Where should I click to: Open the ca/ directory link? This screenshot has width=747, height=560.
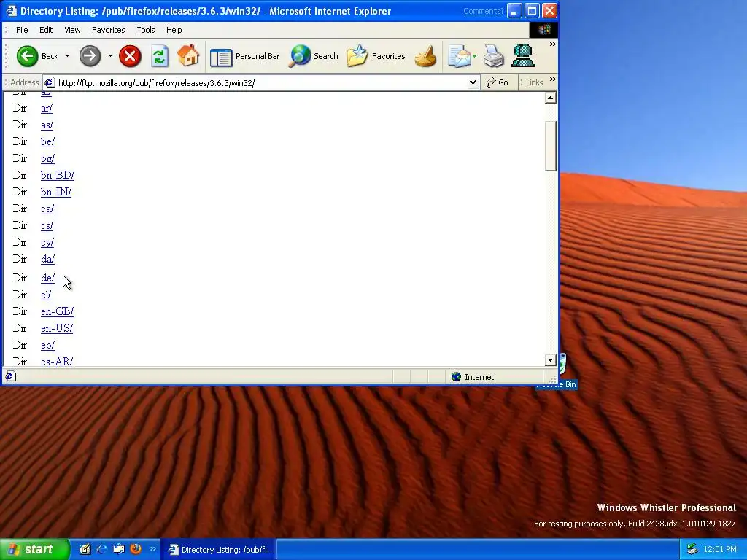pos(47,209)
